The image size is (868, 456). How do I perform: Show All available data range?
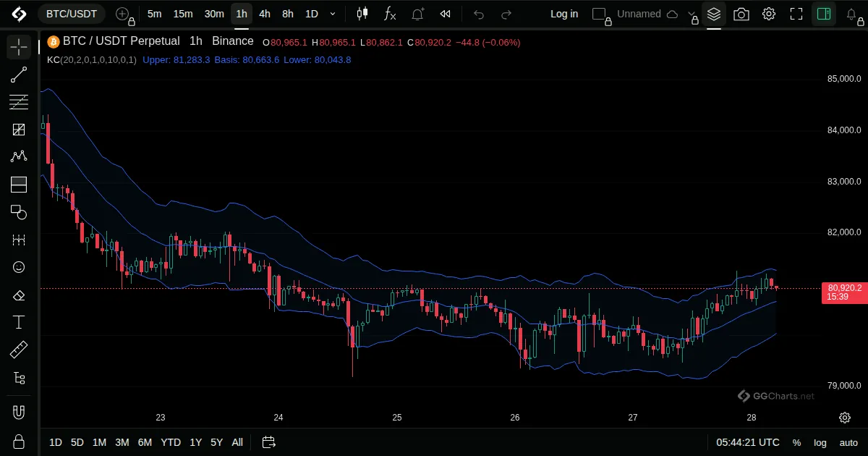click(237, 442)
